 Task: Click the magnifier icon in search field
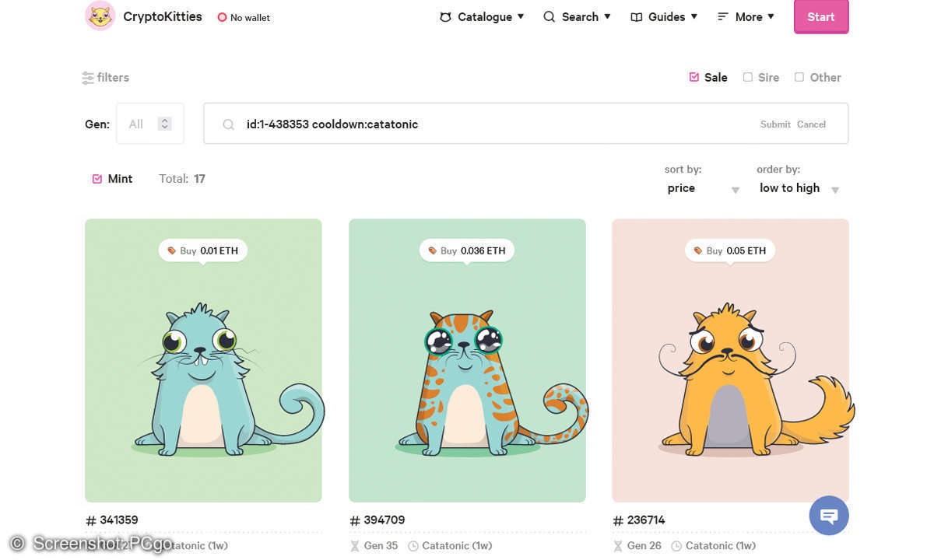pyautogui.click(x=228, y=124)
